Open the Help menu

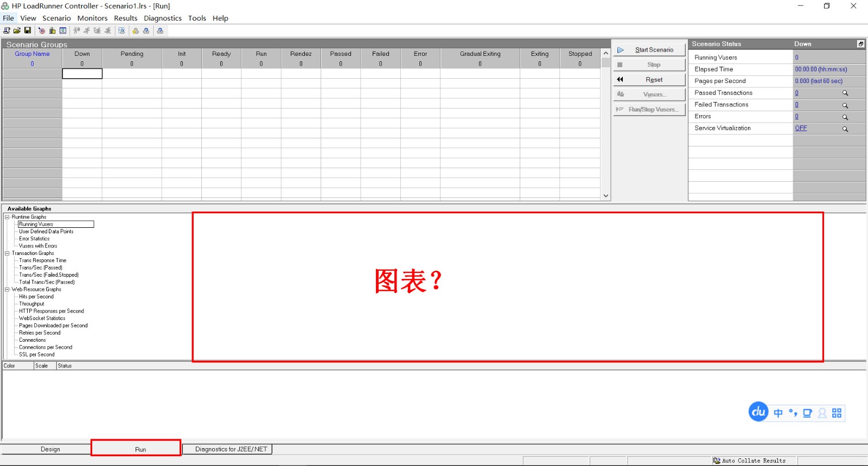click(x=220, y=18)
